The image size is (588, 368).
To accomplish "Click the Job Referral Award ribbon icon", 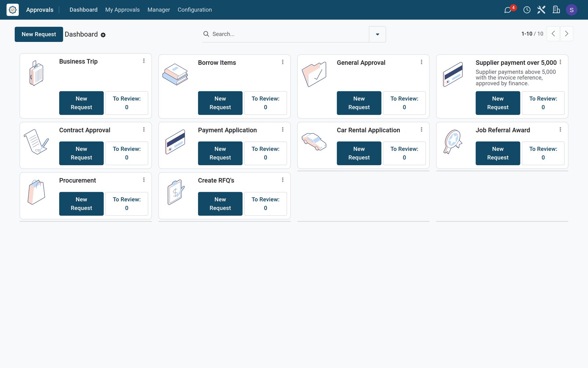I will point(453,142).
